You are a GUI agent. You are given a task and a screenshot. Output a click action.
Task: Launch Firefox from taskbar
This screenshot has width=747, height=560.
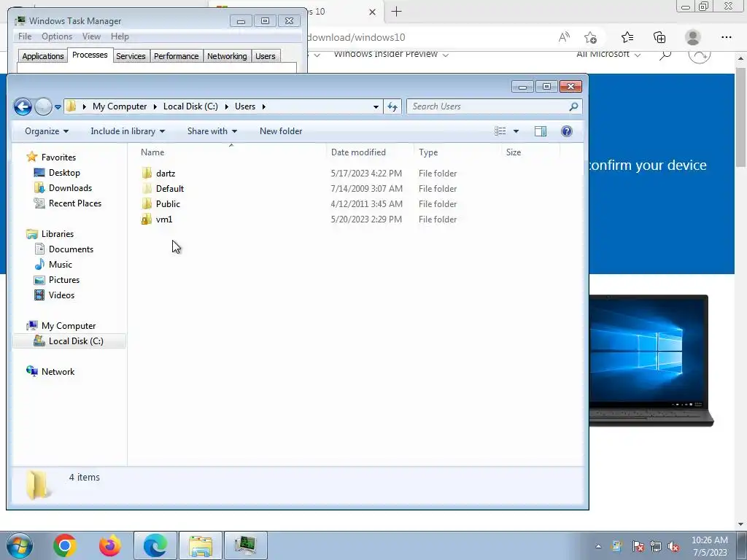point(109,545)
